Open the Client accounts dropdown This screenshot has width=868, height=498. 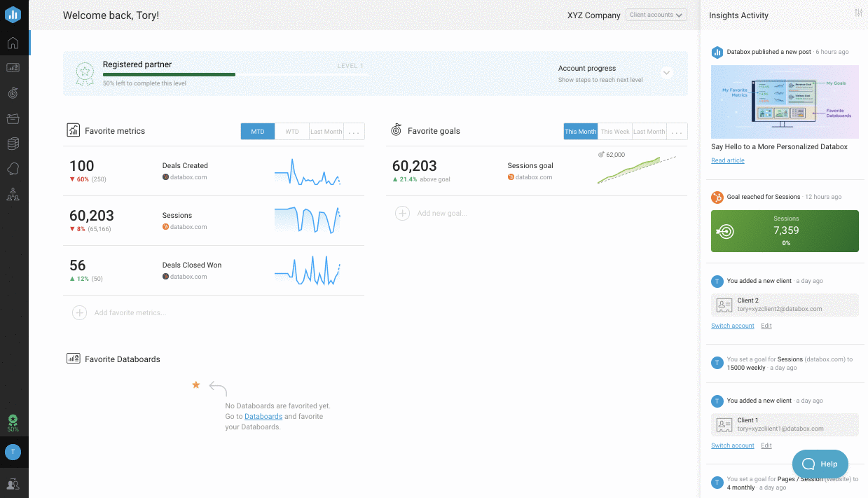pos(656,15)
